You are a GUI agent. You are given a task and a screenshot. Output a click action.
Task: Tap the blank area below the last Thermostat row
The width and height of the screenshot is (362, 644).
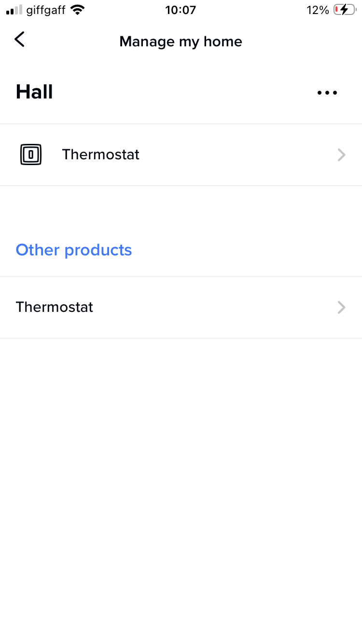click(x=181, y=483)
